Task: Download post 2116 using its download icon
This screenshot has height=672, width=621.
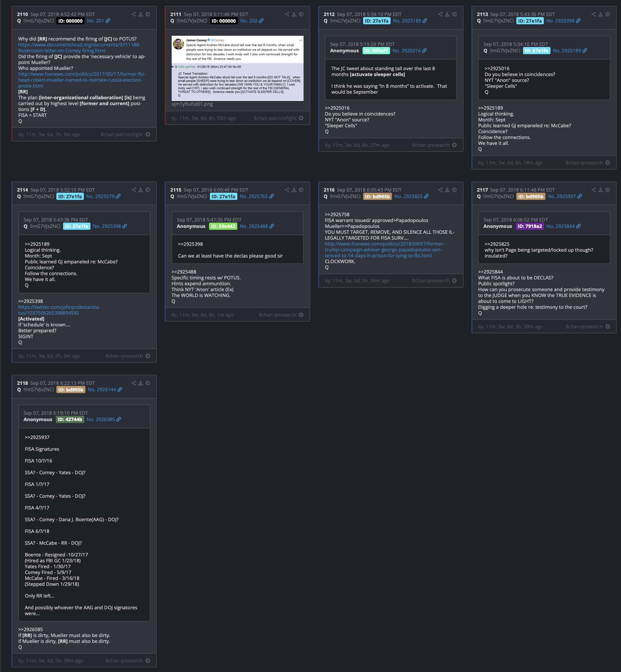Action: pyautogui.click(x=447, y=190)
